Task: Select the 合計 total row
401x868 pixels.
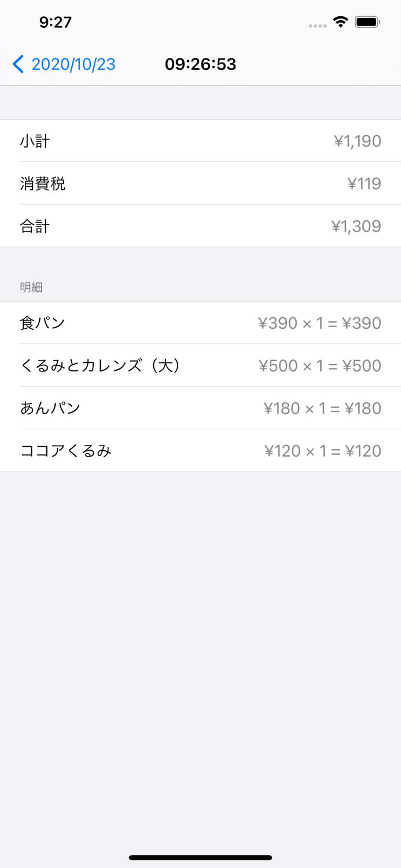Action: 200,226
